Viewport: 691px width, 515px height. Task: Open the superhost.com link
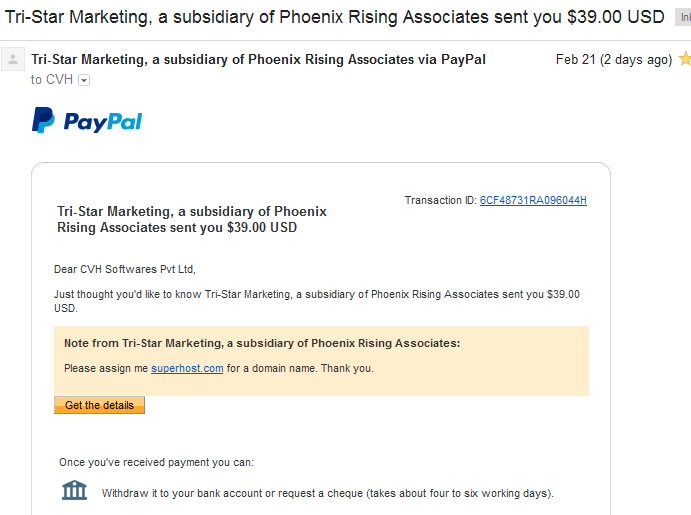tap(187, 368)
